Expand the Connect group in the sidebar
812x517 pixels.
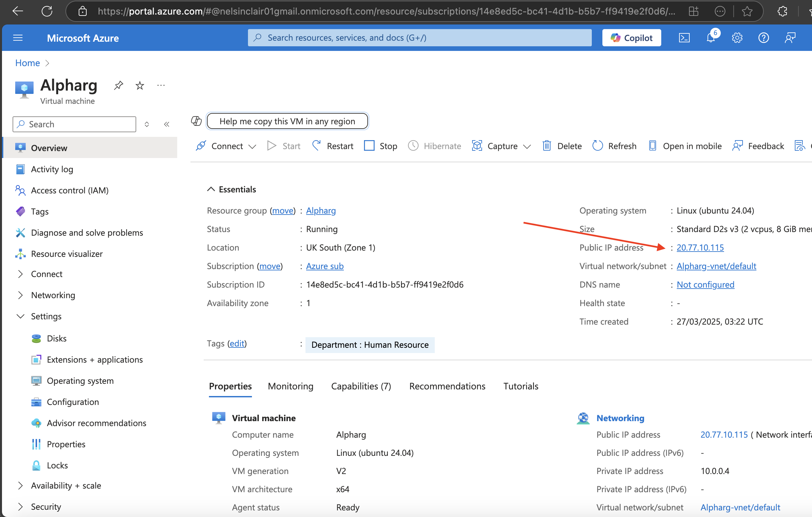point(20,274)
